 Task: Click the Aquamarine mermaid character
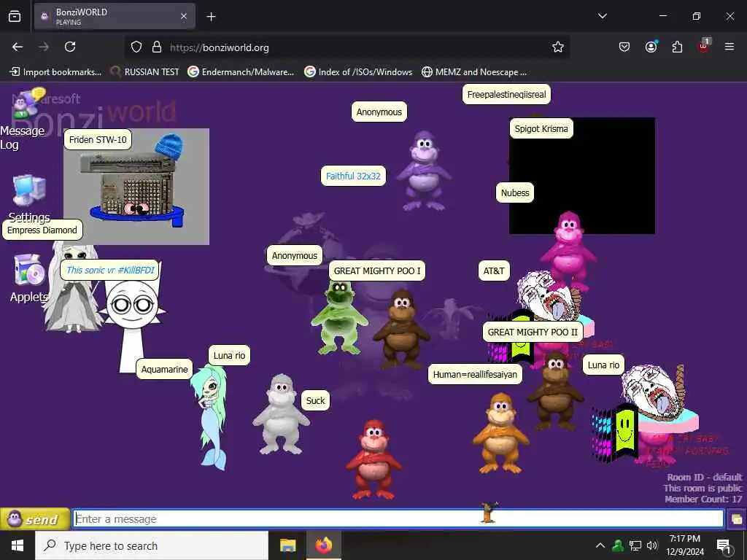pyautogui.click(x=210, y=416)
